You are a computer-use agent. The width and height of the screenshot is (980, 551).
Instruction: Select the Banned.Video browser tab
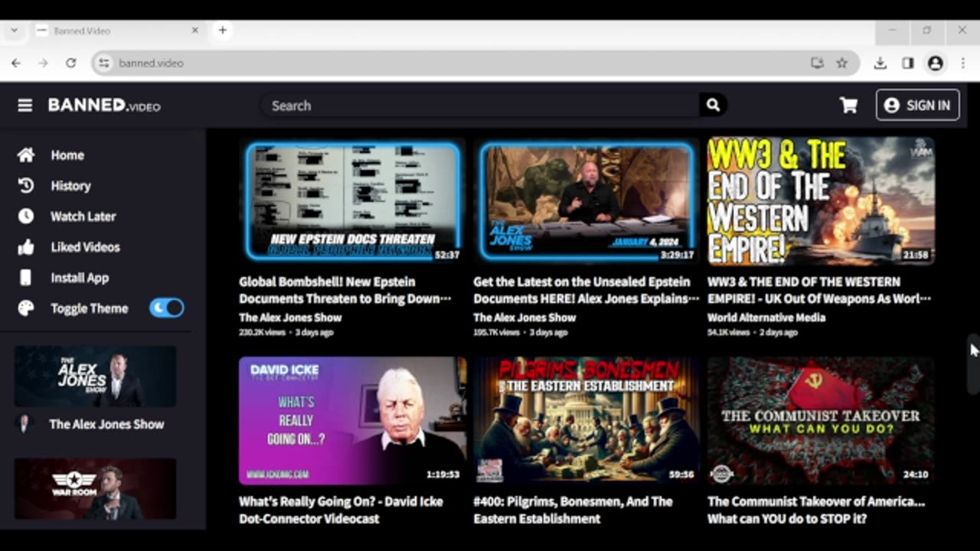click(119, 31)
